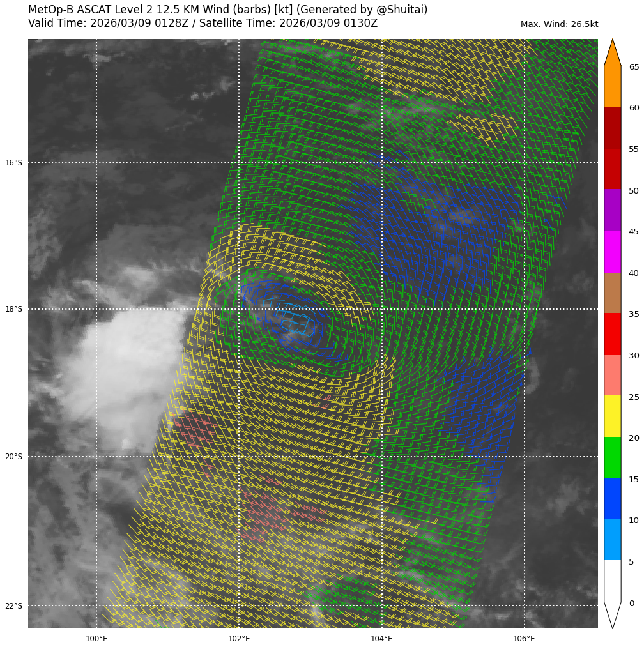Select the salmon 25–30 kt colorbar band

coord(612,374)
